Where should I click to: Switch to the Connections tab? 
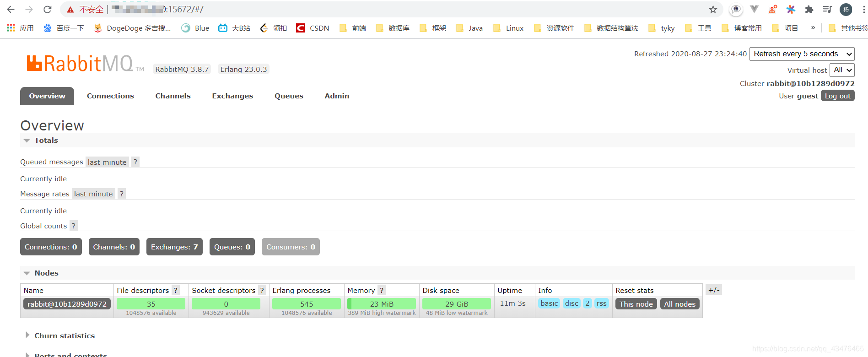click(x=110, y=96)
